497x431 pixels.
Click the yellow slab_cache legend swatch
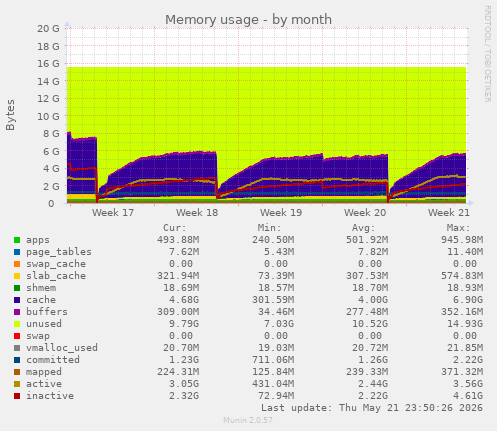click(x=17, y=276)
